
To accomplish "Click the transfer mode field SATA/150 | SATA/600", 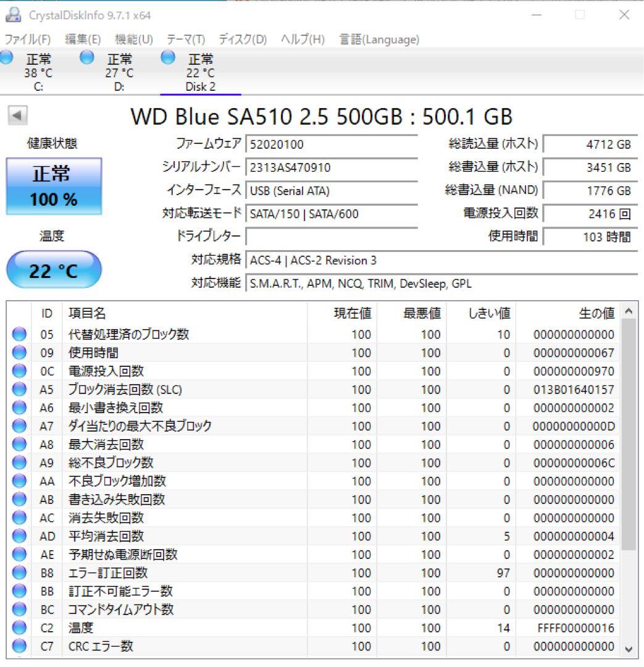I will pos(332,214).
